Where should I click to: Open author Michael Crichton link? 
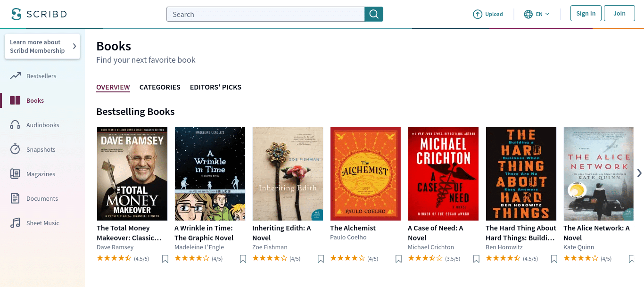coord(431,247)
